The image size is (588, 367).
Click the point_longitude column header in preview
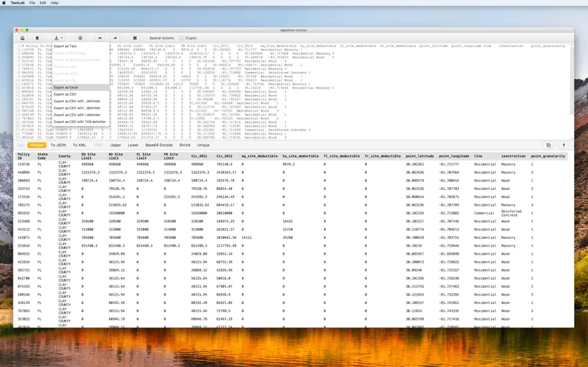[453, 156]
